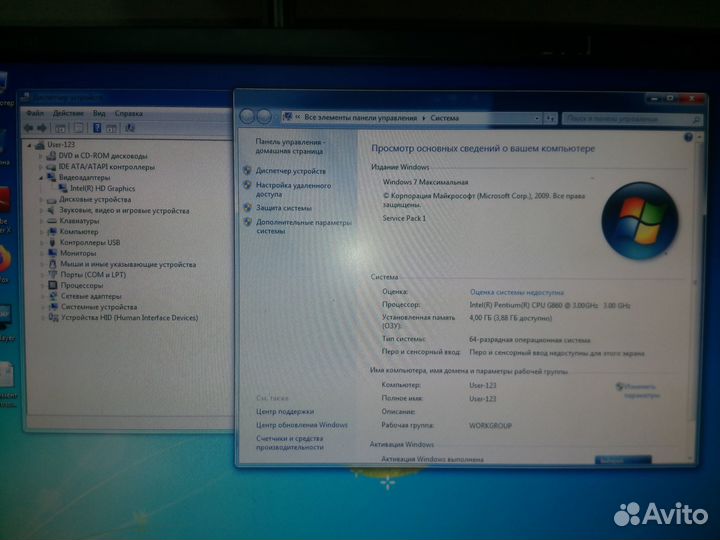Click the Мониторы display icon

click(x=52, y=253)
